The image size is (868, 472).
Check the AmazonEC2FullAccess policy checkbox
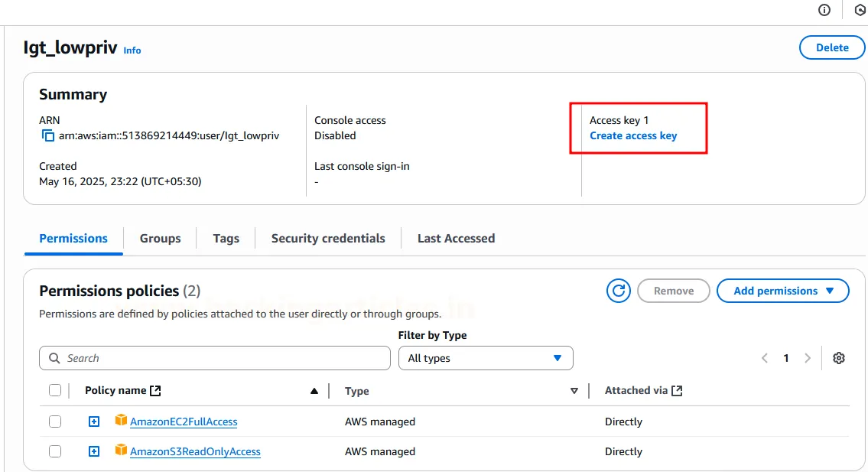point(55,422)
